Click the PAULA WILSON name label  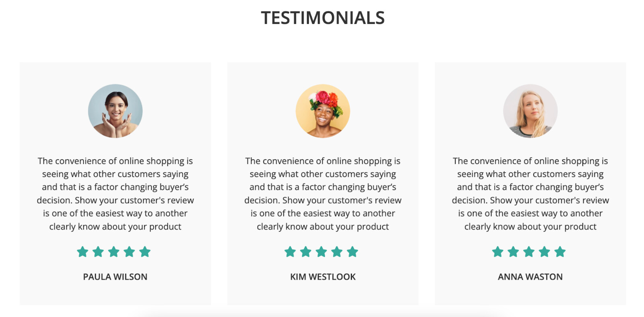tap(115, 277)
